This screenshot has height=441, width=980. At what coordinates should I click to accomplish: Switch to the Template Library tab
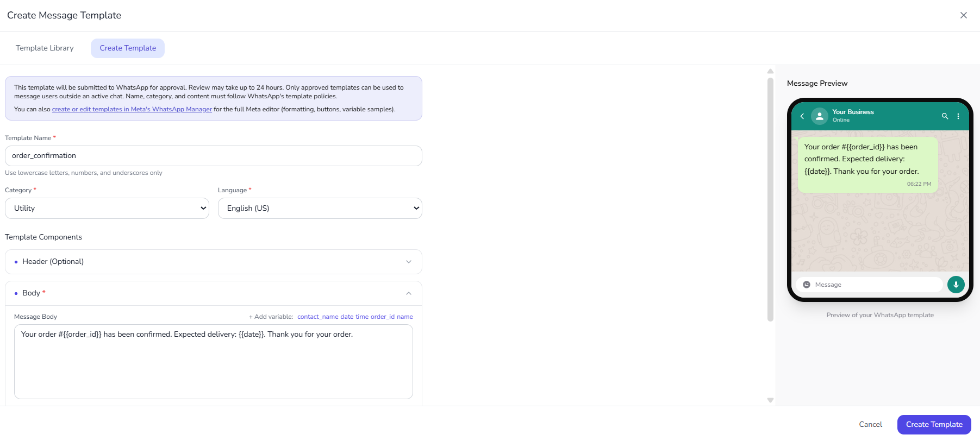[45, 48]
